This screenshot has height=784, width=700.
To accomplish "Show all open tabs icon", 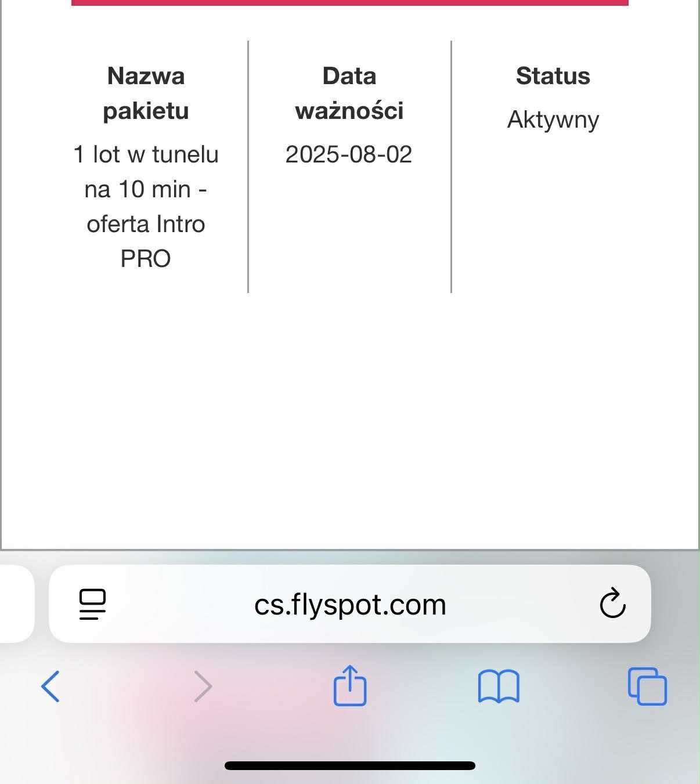I will 647,687.
